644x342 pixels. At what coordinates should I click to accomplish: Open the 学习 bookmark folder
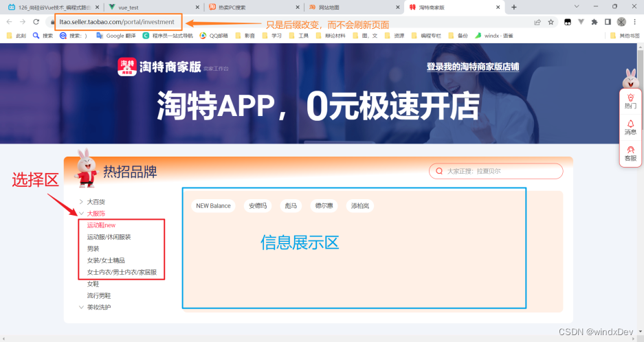pyautogui.click(x=272, y=36)
